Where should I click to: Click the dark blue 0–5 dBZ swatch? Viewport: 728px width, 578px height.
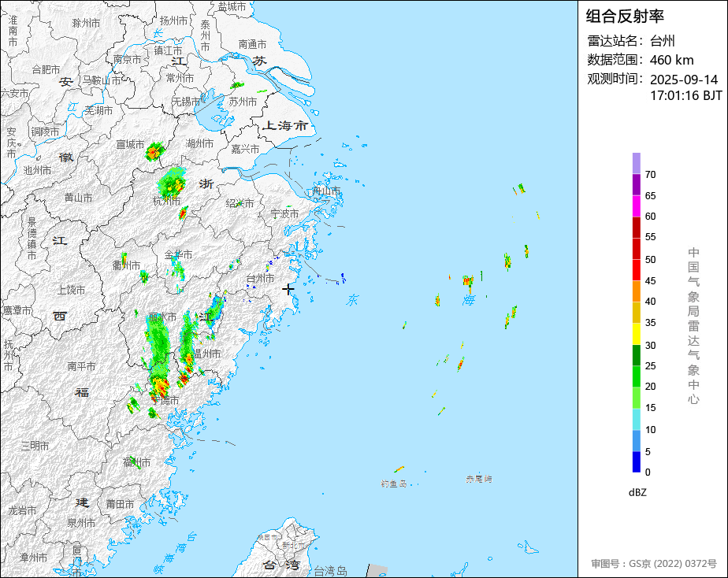click(636, 462)
